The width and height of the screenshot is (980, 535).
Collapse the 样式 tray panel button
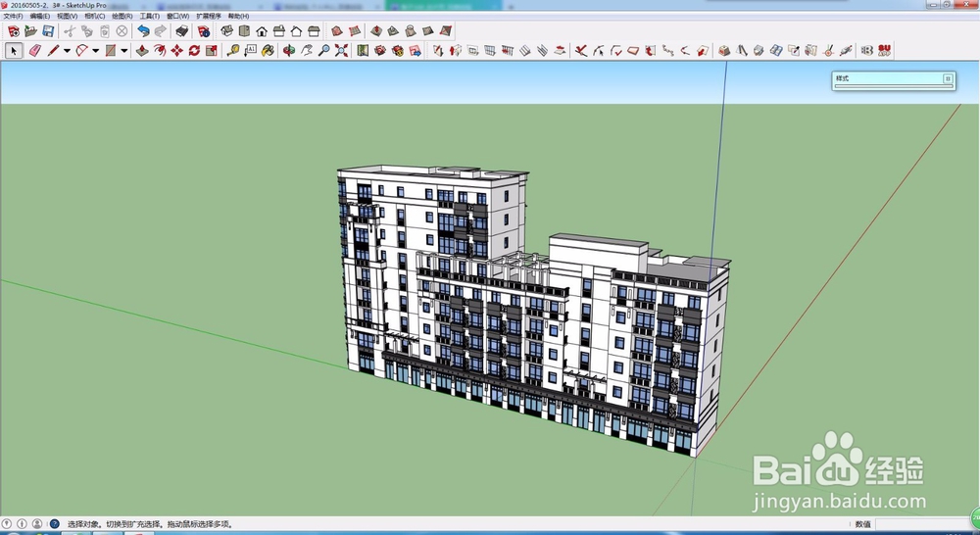pyautogui.click(x=948, y=78)
